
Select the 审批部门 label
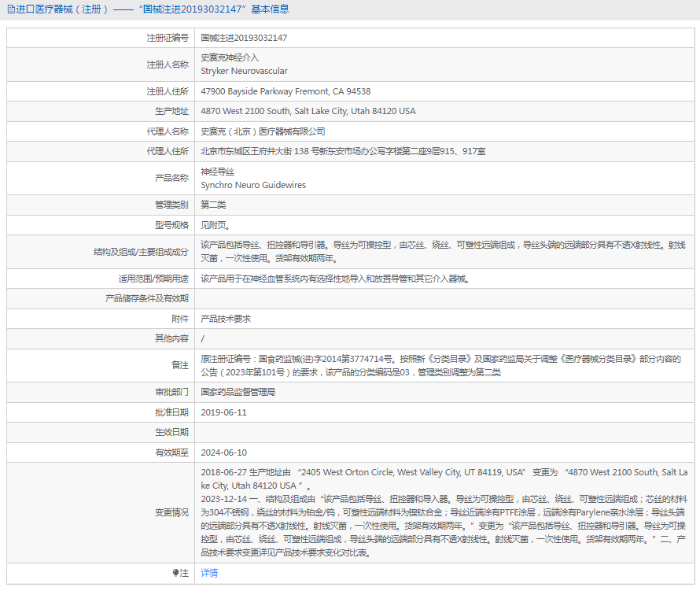click(x=172, y=392)
